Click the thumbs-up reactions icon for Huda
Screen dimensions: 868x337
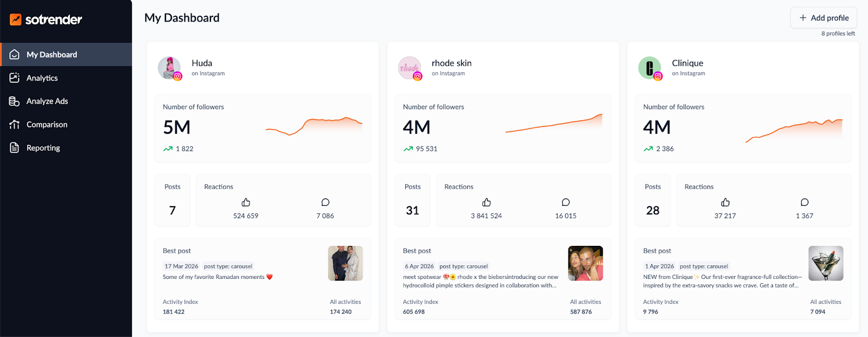(x=245, y=202)
